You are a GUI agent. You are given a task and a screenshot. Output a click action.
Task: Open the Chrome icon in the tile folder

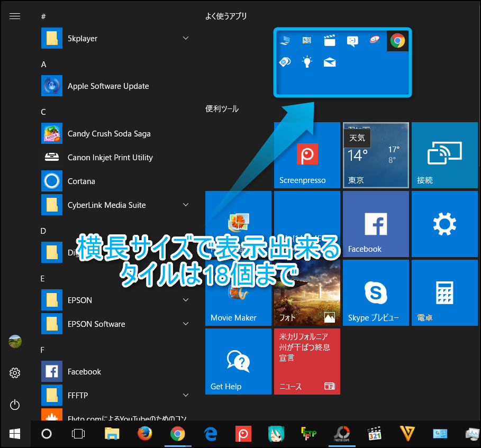pos(397,41)
